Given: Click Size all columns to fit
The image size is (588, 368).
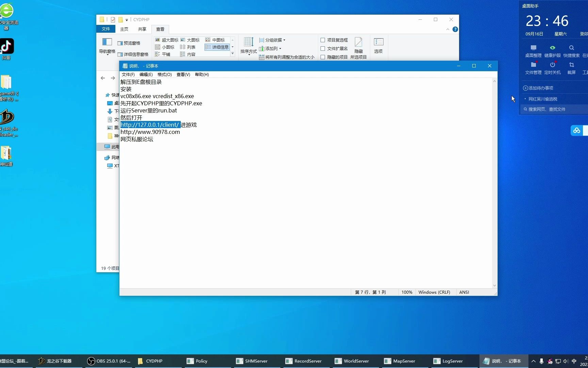Looking at the screenshot, I should coord(287,57).
